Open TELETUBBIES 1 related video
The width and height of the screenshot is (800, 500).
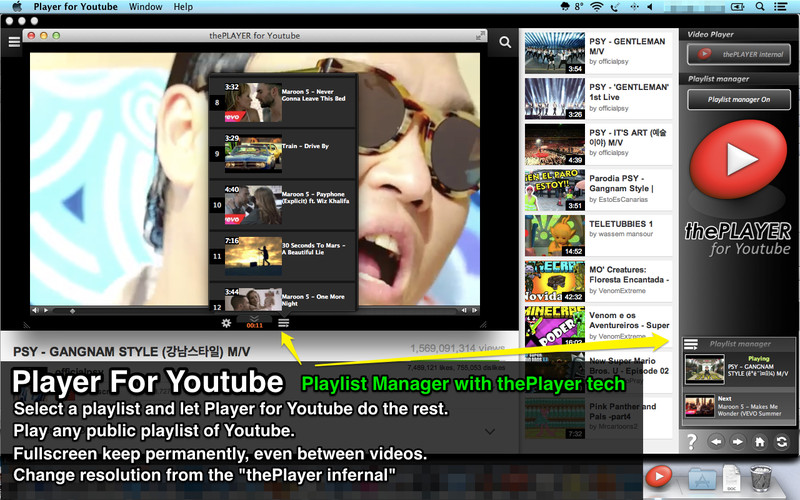[x=598, y=236]
